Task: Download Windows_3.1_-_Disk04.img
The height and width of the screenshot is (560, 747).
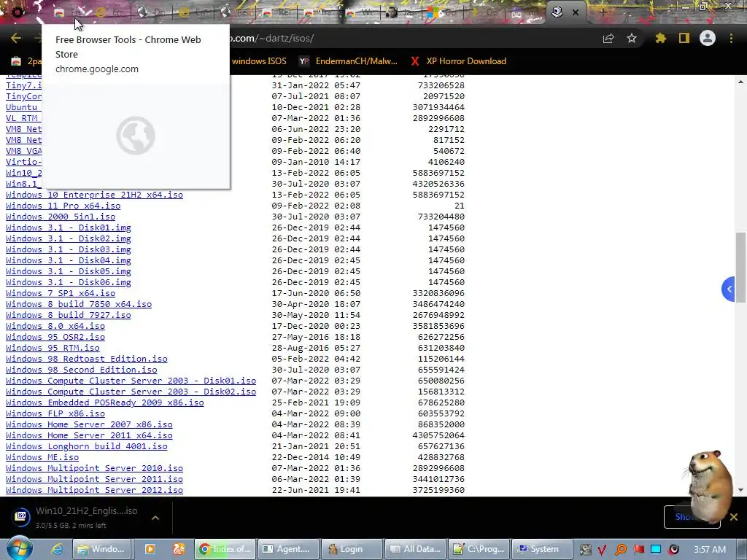Action: tap(68, 260)
